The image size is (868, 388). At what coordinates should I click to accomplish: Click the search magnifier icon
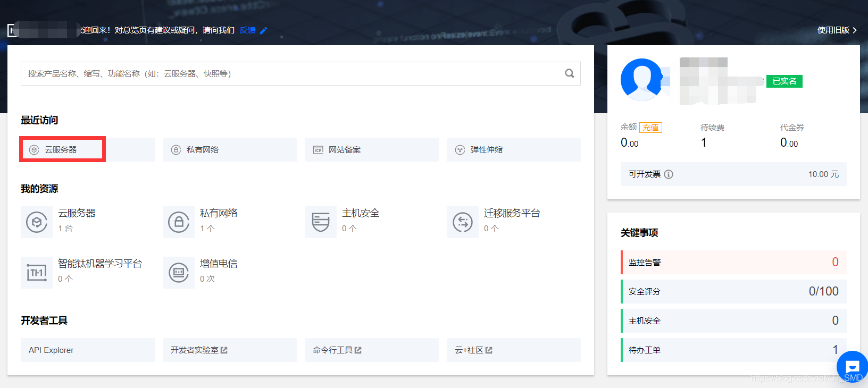tap(569, 73)
